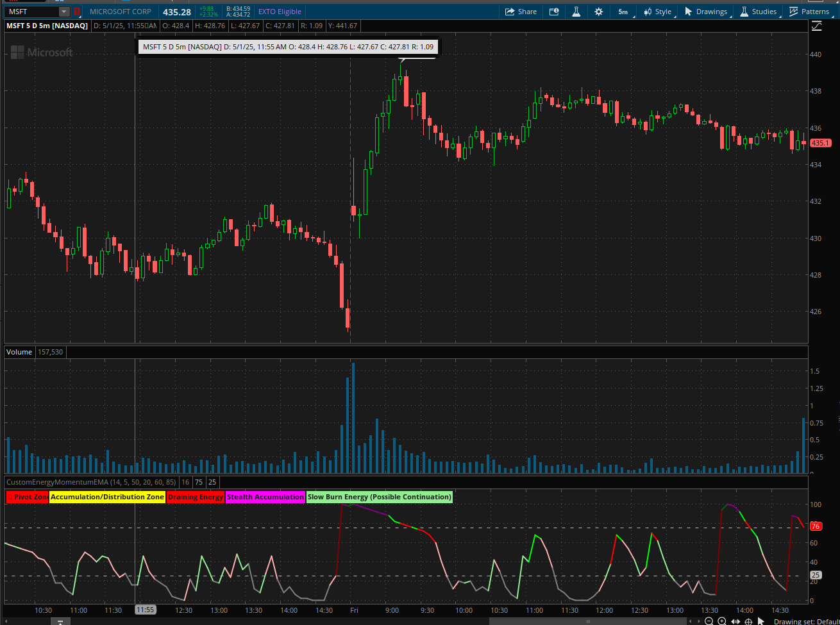
Task: Click the chart mode icon below Patterns
Action: [816, 26]
